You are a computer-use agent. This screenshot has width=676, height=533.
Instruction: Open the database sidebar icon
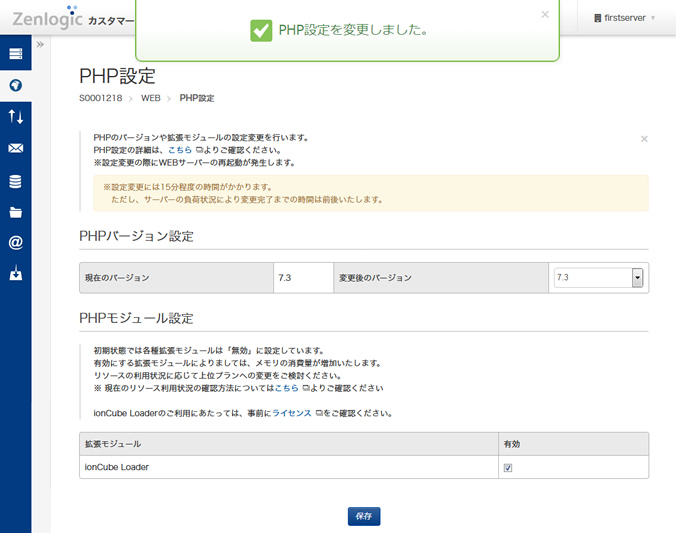click(16, 181)
